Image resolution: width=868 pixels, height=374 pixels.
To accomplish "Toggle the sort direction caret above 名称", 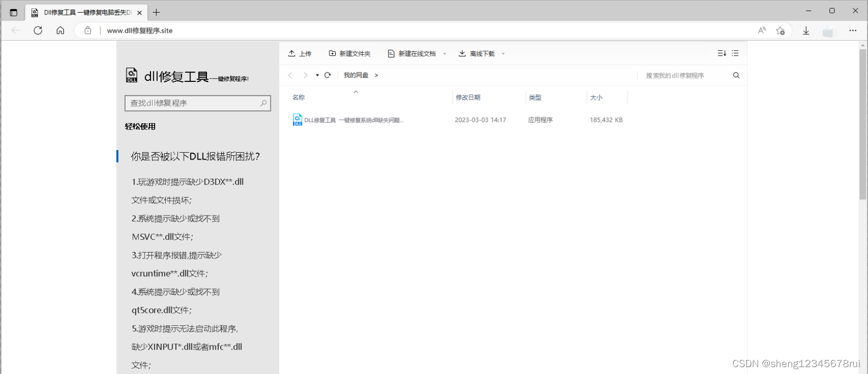I will click(356, 91).
